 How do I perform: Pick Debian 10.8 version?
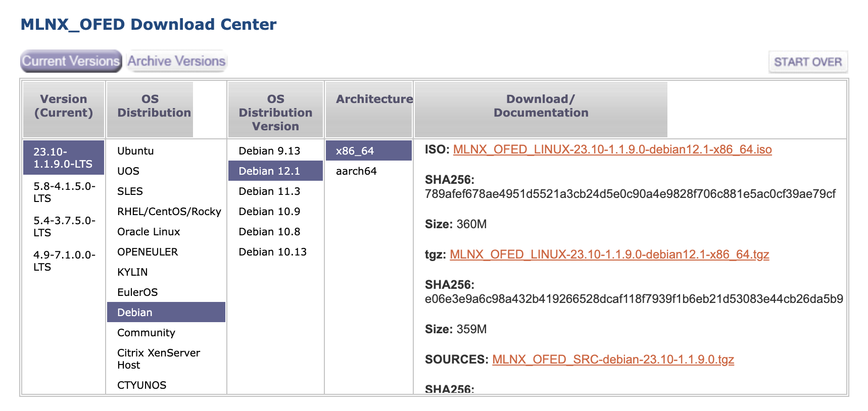tap(275, 231)
